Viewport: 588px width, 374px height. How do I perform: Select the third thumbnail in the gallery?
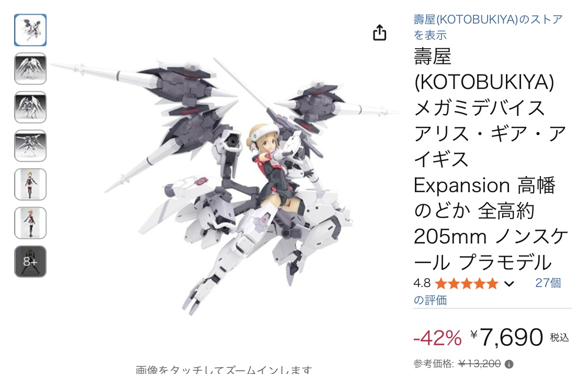click(30, 107)
